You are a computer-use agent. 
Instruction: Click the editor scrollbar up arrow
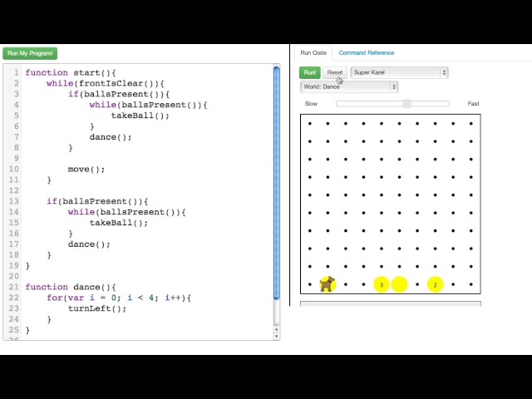coord(276,329)
